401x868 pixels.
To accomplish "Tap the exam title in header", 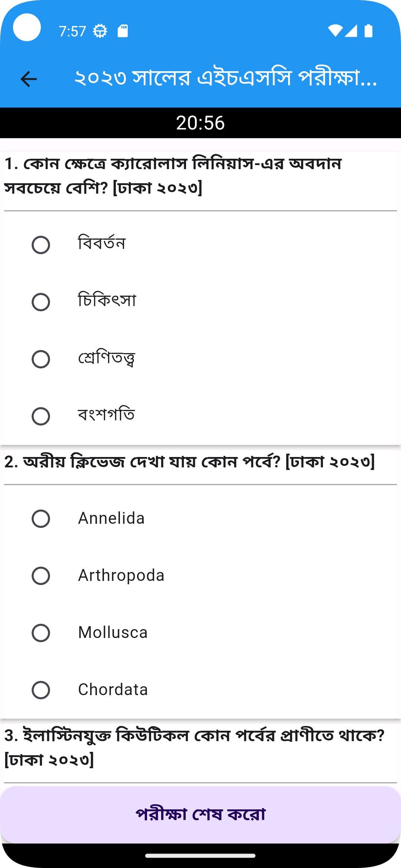I will pos(226,78).
